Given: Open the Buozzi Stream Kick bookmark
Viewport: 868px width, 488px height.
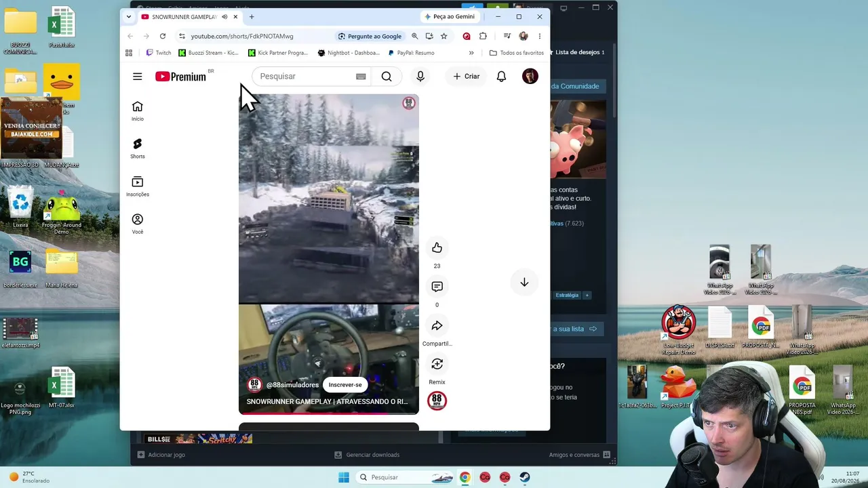Looking at the screenshot, I should (x=208, y=53).
